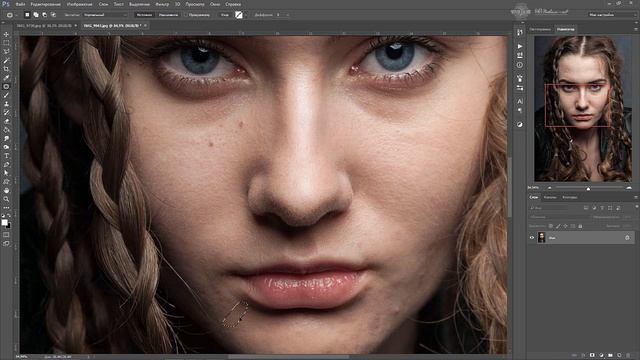Select the History Brush tool

[6, 112]
